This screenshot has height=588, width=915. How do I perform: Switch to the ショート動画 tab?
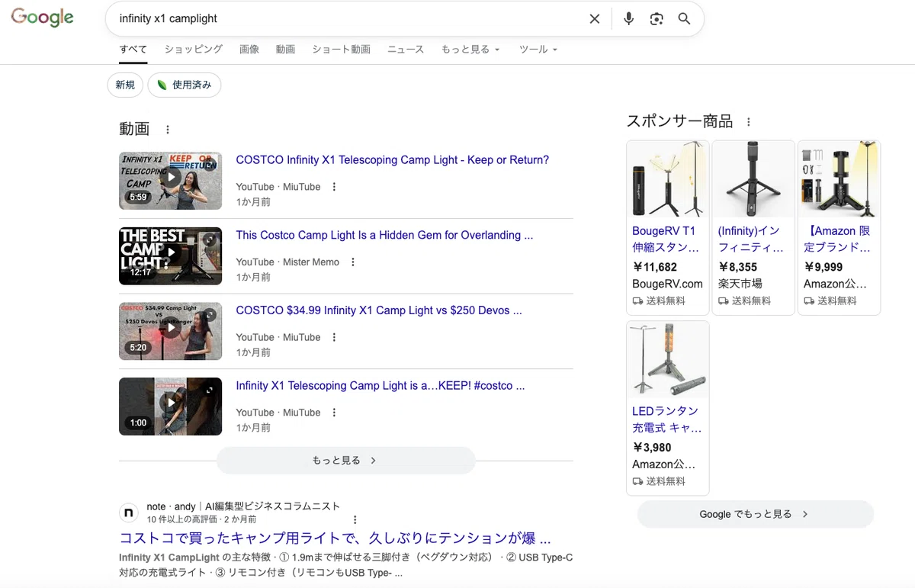click(x=341, y=49)
